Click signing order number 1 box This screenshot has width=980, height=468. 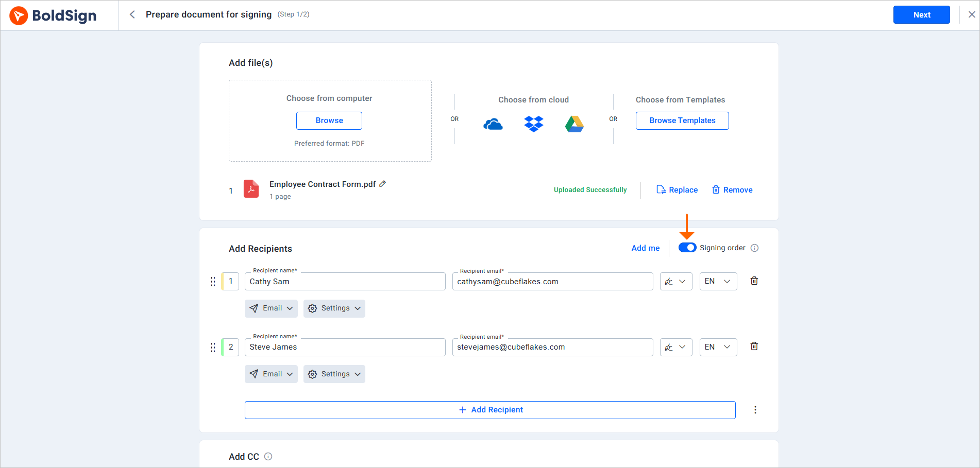pos(230,281)
